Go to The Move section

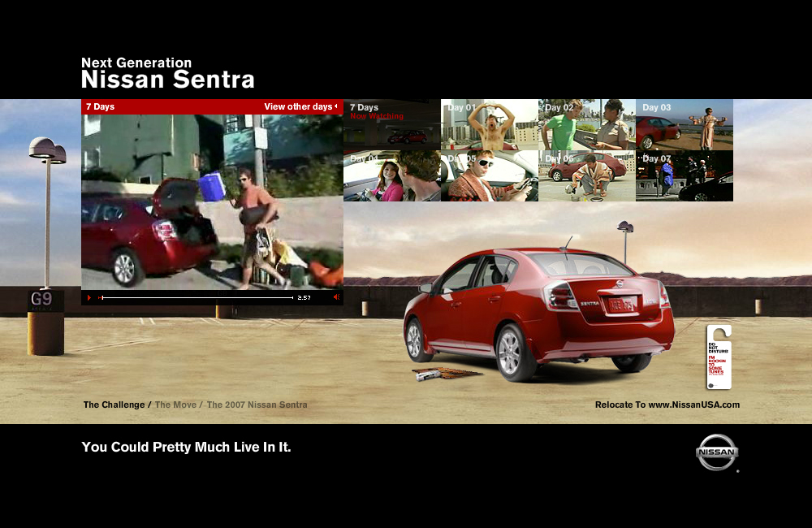tap(175, 405)
